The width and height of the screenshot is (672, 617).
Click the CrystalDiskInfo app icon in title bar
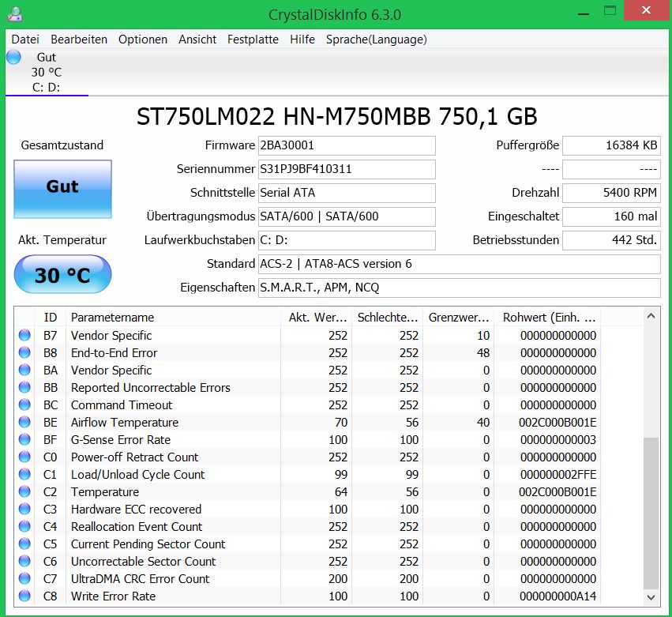click(15, 14)
